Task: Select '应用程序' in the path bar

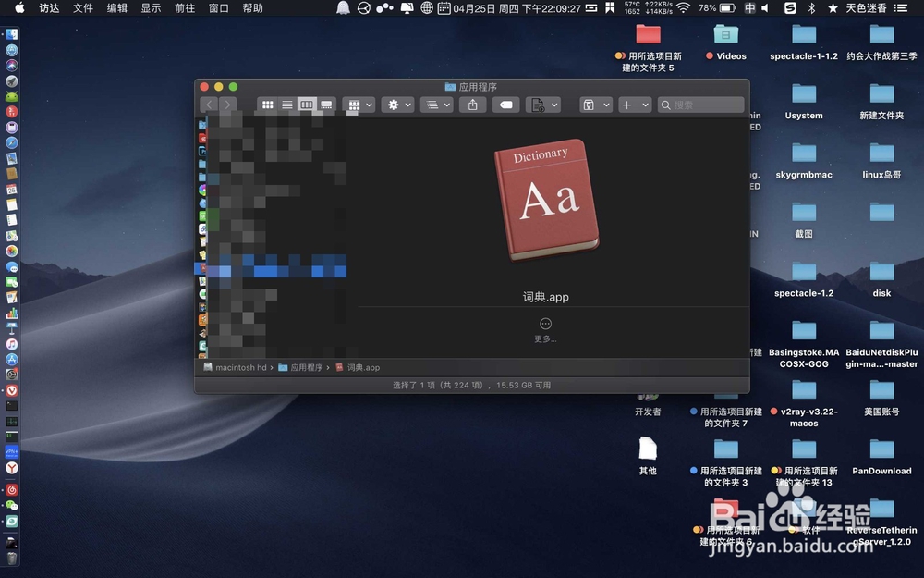Action: (300, 367)
